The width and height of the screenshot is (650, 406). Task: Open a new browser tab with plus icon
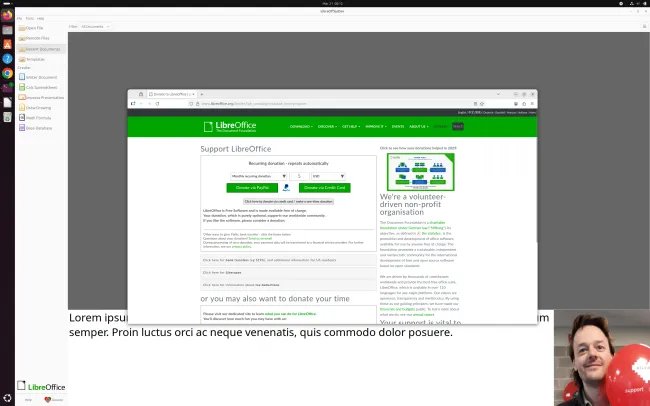202,95
